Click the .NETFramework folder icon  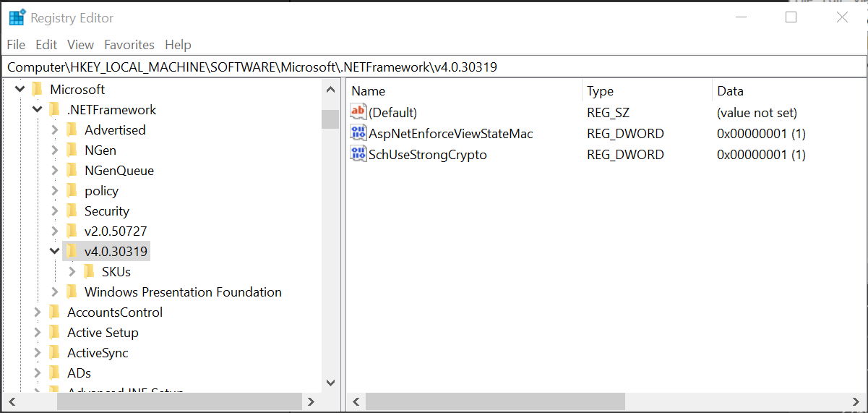[55, 110]
